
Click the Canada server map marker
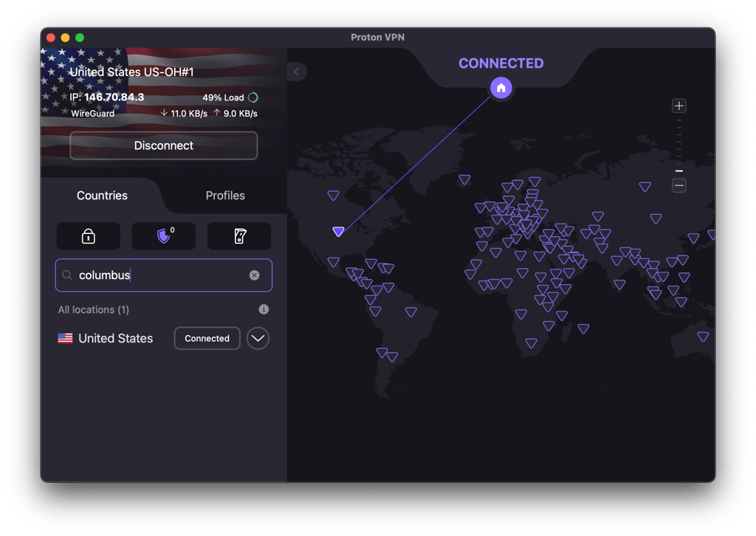[x=333, y=195]
